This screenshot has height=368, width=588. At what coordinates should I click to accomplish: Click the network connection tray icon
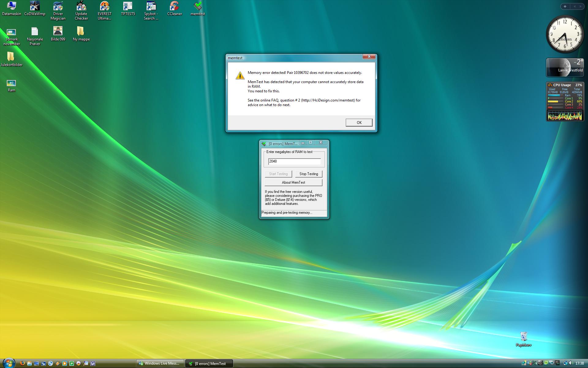pos(566,363)
